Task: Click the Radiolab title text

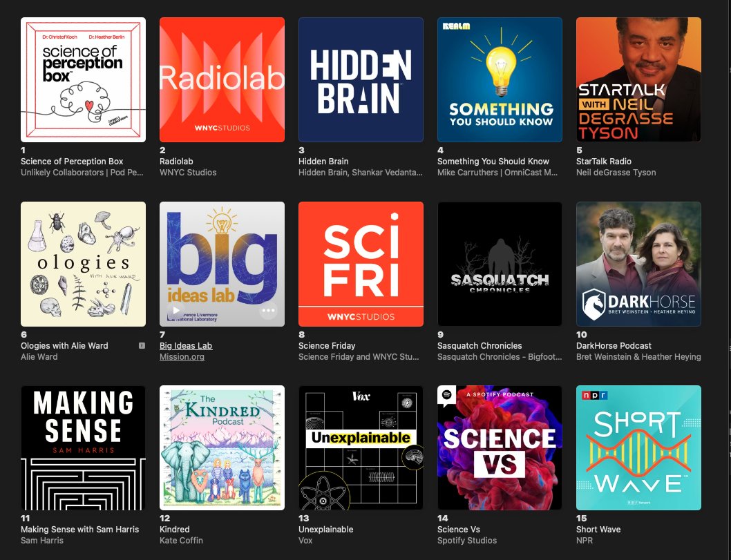Action: pos(176,161)
